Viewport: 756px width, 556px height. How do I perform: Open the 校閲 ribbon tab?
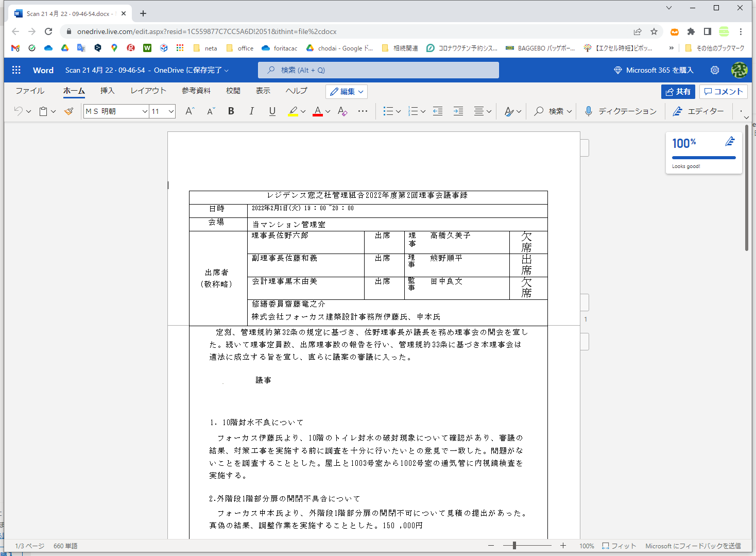click(x=233, y=91)
